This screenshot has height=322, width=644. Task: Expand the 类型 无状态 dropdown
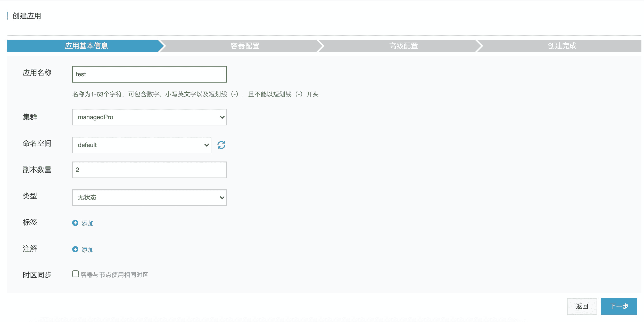click(149, 198)
